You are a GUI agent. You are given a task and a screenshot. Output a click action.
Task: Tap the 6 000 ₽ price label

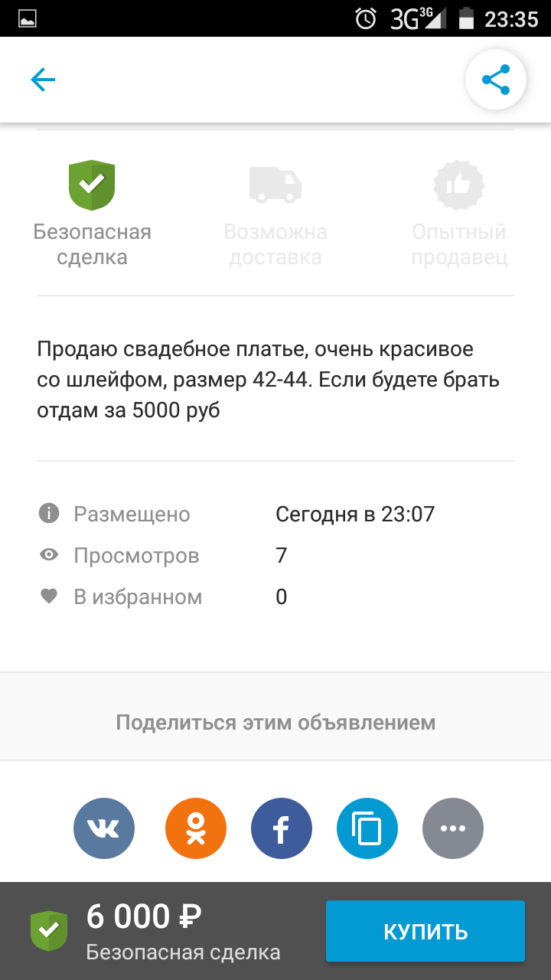click(x=144, y=916)
